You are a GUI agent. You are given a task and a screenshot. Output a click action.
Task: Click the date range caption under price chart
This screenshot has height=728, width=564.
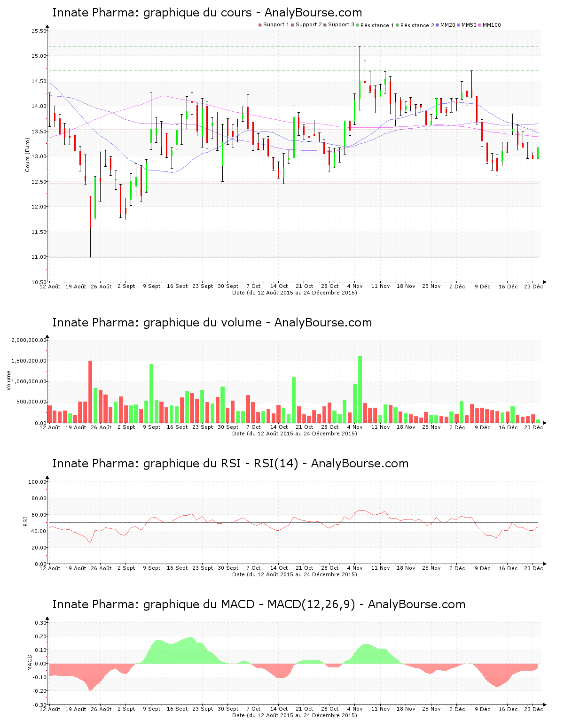pyautogui.click(x=295, y=293)
